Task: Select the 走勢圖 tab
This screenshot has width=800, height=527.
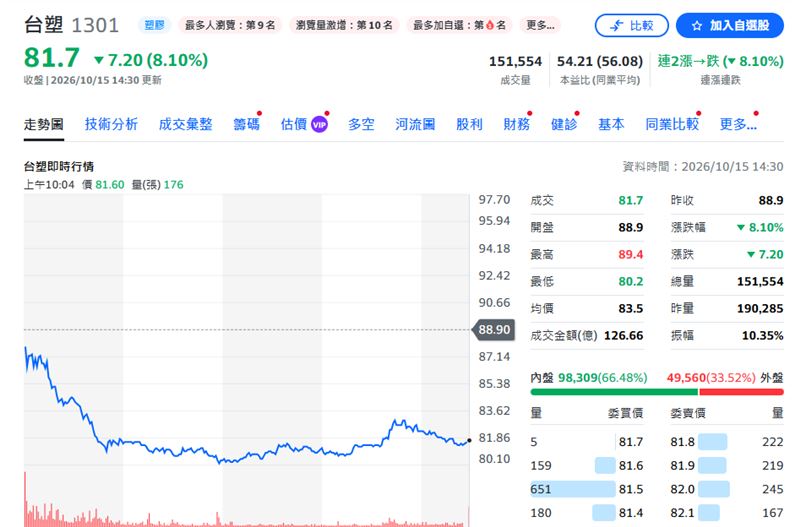Action: click(43, 124)
